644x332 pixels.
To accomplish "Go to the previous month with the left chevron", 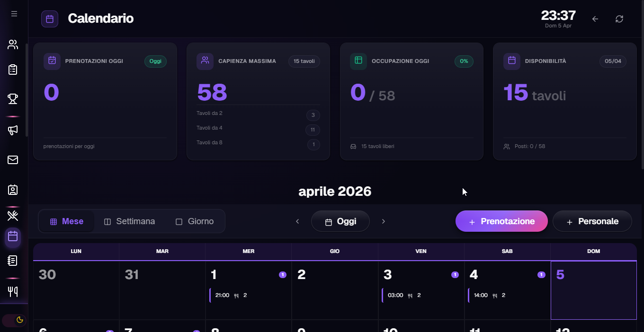I will click(297, 221).
